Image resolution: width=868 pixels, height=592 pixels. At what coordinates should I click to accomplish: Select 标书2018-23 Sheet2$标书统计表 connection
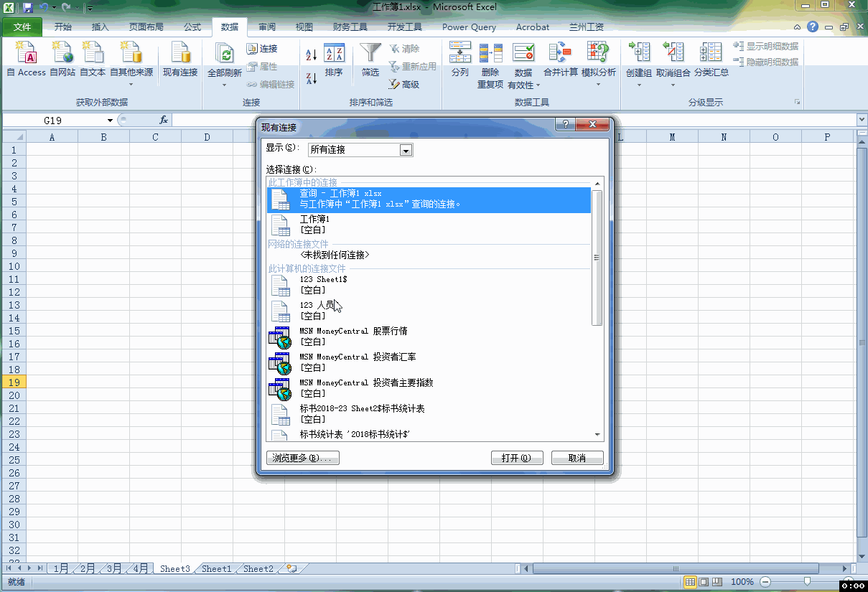pyautogui.click(x=429, y=414)
